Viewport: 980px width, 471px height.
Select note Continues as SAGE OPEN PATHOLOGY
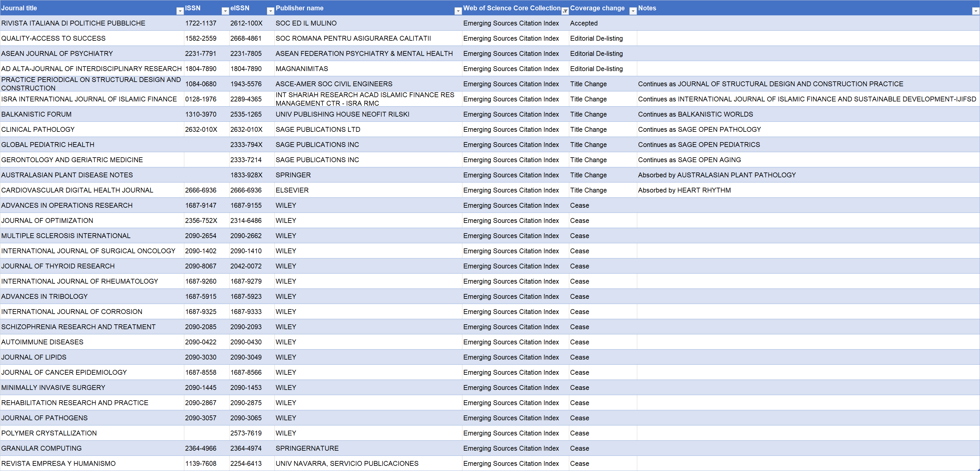(808, 129)
